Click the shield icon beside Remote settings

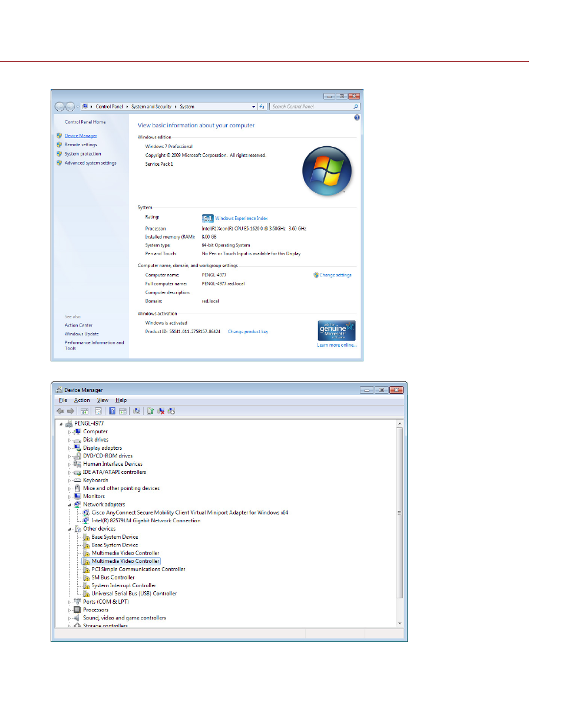point(59,144)
